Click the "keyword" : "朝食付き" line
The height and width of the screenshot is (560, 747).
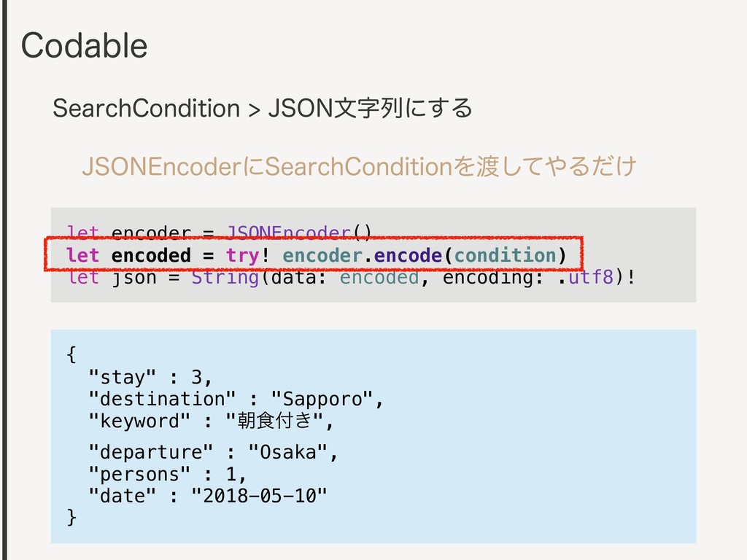coord(211,421)
